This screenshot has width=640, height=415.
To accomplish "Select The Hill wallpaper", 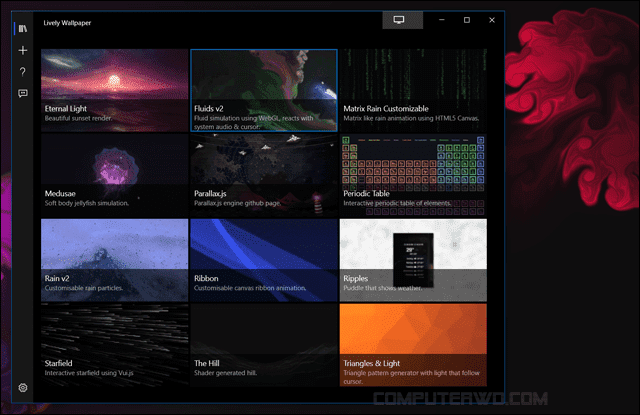I will [264, 345].
